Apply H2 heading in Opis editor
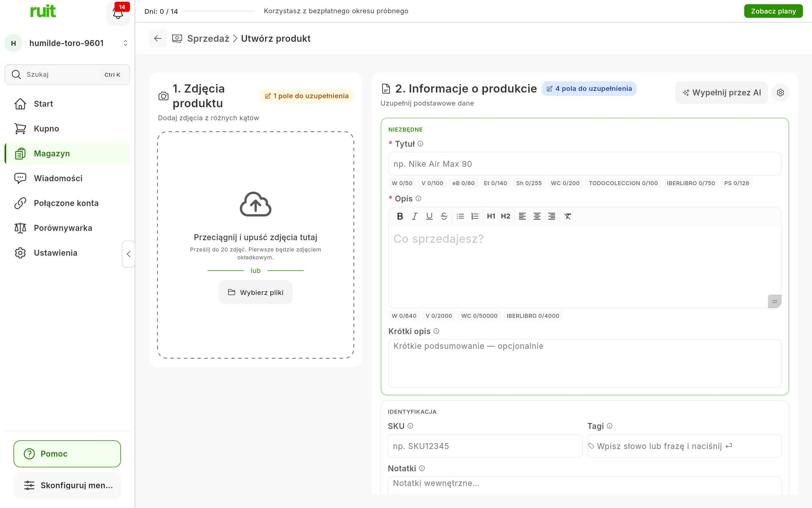The width and height of the screenshot is (812, 508). 505,216
